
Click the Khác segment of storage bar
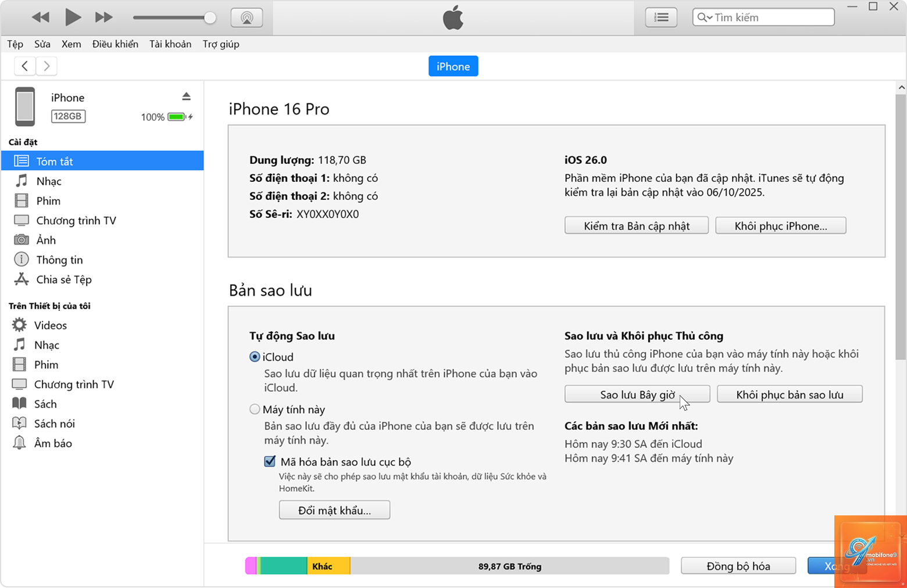(328, 566)
